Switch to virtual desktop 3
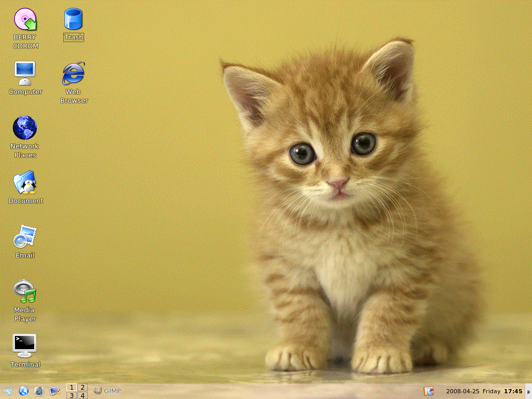 tap(72, 395)
